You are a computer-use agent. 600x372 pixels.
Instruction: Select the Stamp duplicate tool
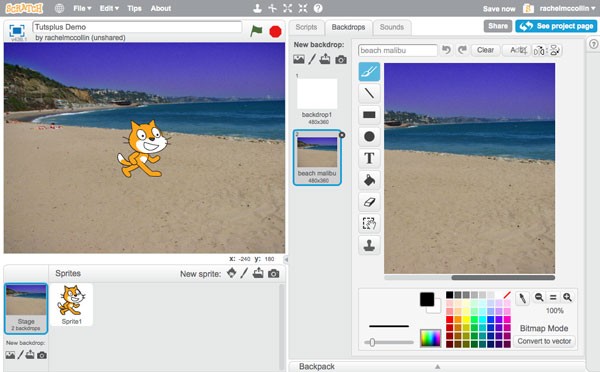pos(369,245)
